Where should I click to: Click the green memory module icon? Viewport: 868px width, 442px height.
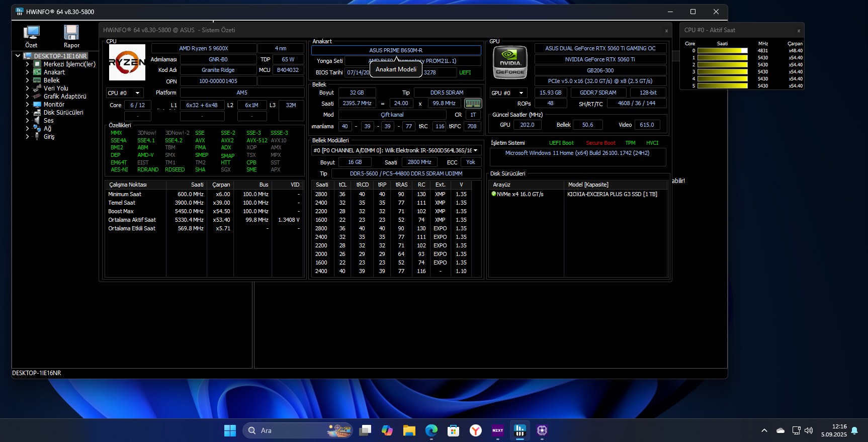[473, 104]
